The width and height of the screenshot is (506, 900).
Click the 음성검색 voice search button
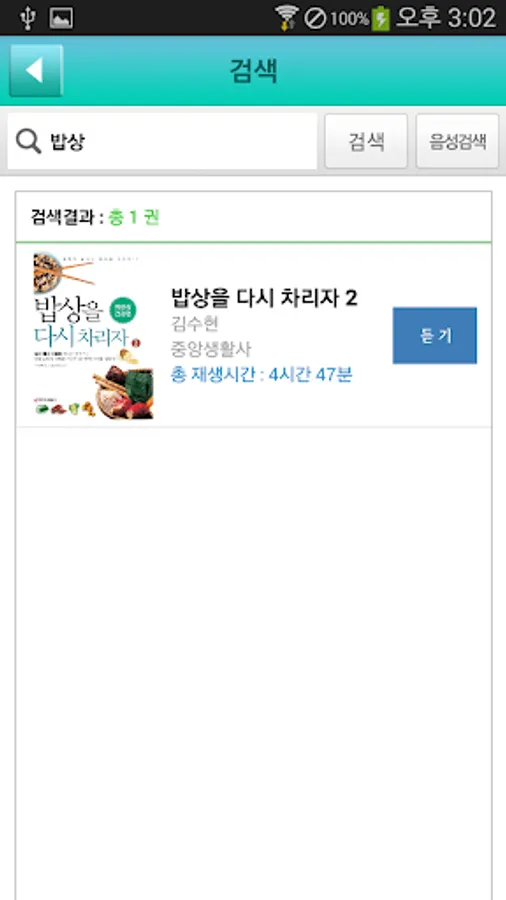pyautogui.click(x=457, y=141)
